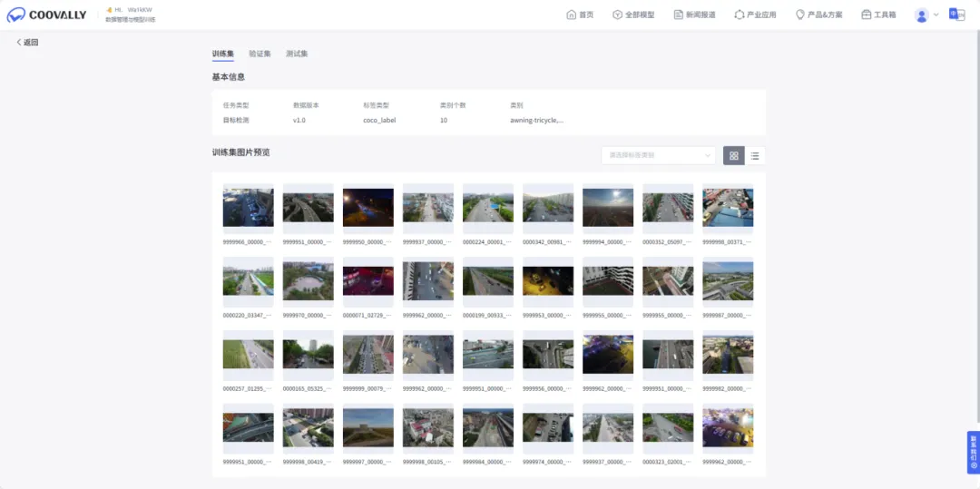This screenshot has height=489, width=980.
Task: Go back with the 返回 arrow
Action: coord(27,43)
